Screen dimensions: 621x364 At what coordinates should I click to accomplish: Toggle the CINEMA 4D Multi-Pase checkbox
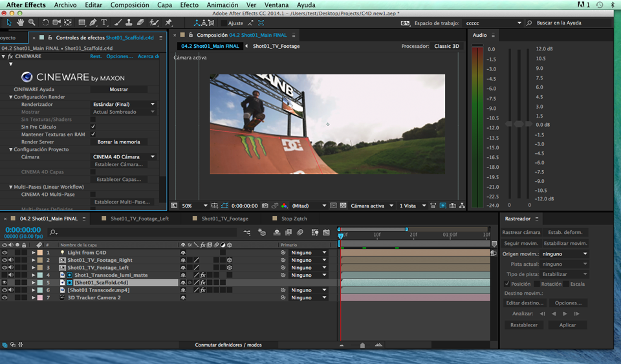click(x=93, y=194)
